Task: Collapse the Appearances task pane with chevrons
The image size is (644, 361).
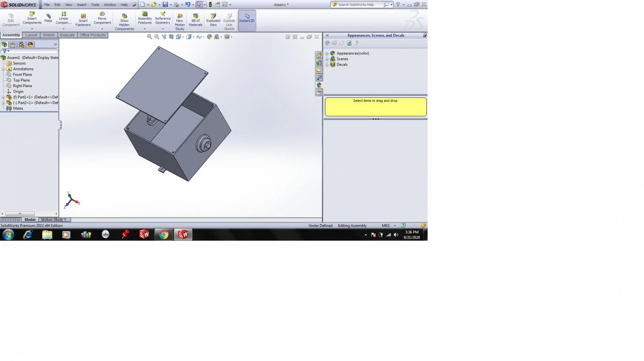Action: pos(327,35)
